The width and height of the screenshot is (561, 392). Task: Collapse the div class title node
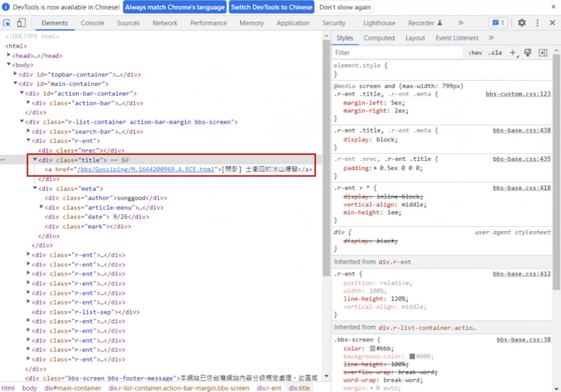35,159
